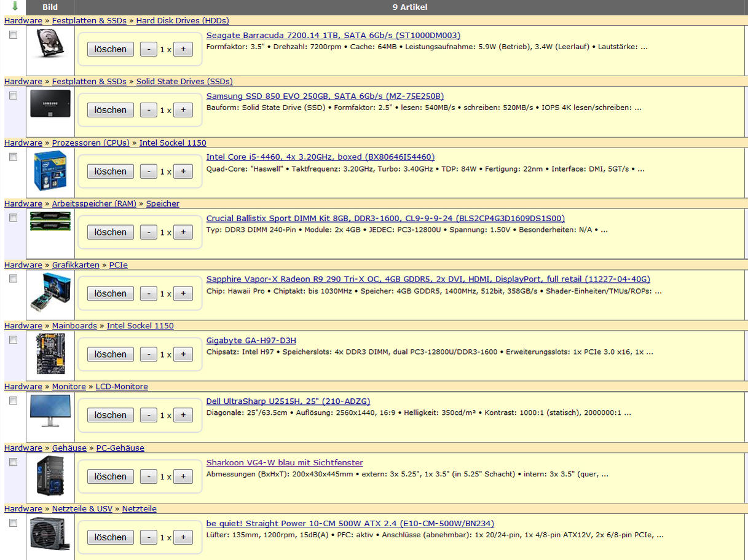This screenshot has width=748, height=560.
Task: Remove Samsung SSD via löschen button
Action: (111, 110)
